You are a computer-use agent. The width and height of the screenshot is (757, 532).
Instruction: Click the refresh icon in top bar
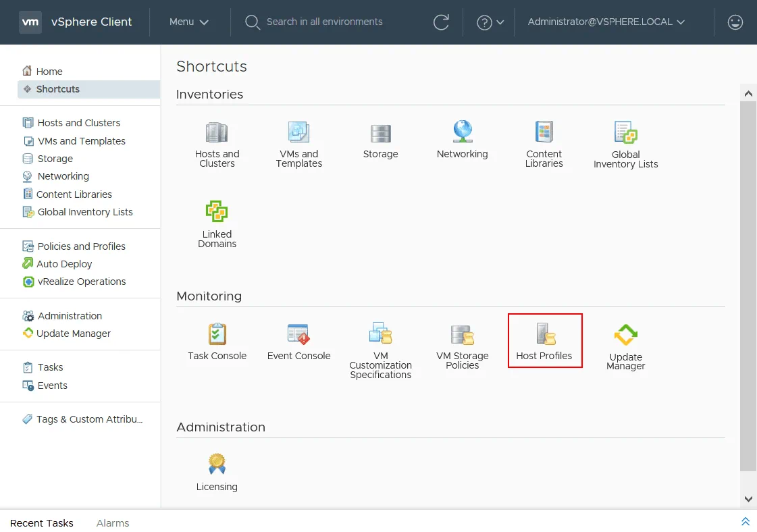click(x=441, y=22)
